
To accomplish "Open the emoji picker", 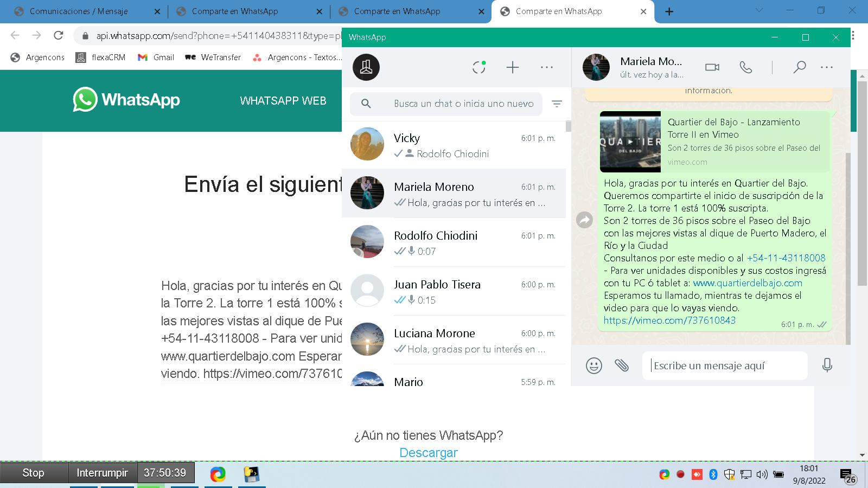I will (x=594, y=365).
